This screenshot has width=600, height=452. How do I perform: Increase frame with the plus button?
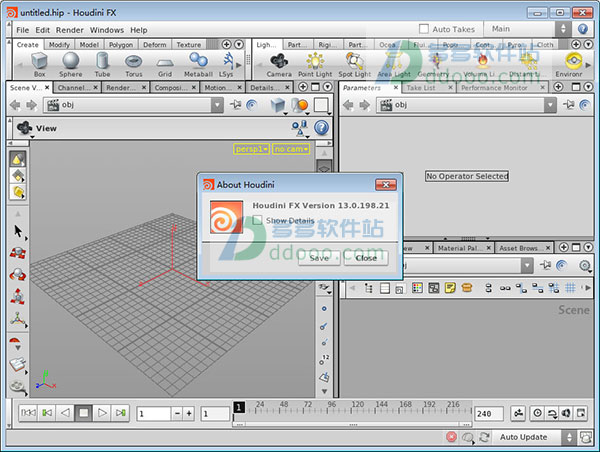(x=189, y=414)
